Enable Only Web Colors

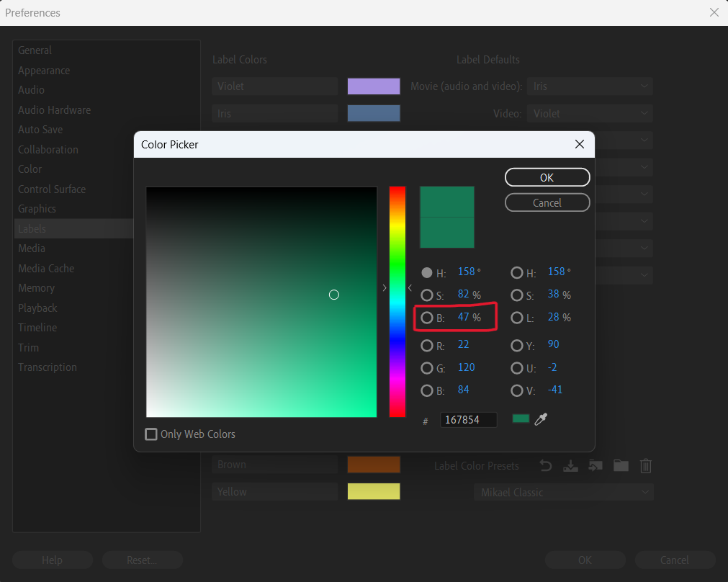pos(151,434)
